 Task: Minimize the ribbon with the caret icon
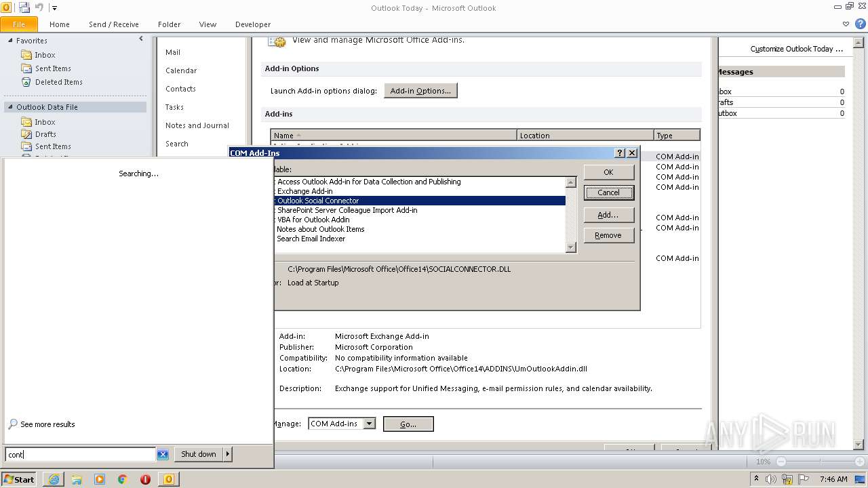point(846,24)
